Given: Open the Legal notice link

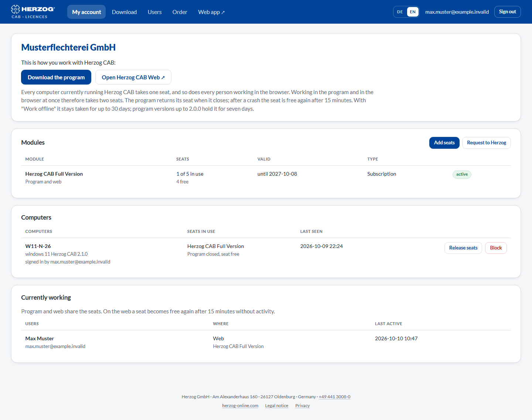Looking at the screenshot, I should (277, 406).
